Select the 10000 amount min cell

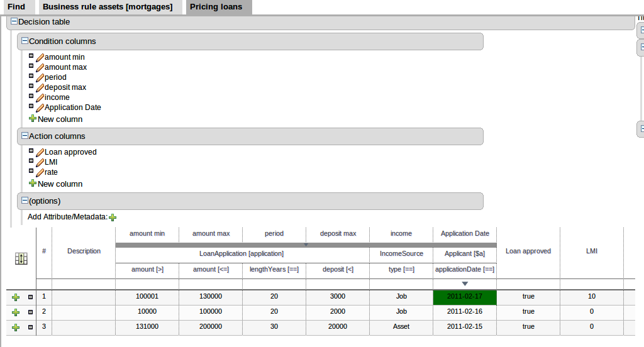pos(147,312)
